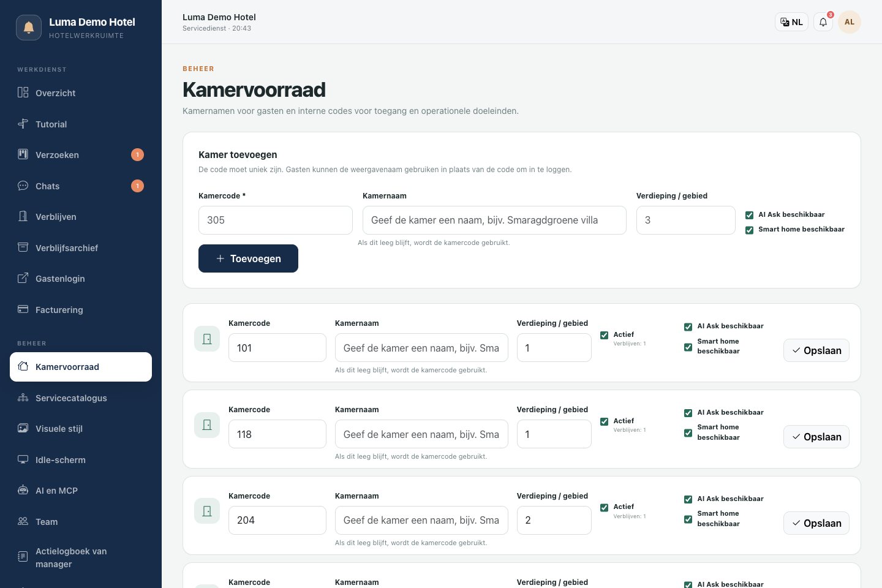Click the Idle-scherm monitor icon

[23, 459]
